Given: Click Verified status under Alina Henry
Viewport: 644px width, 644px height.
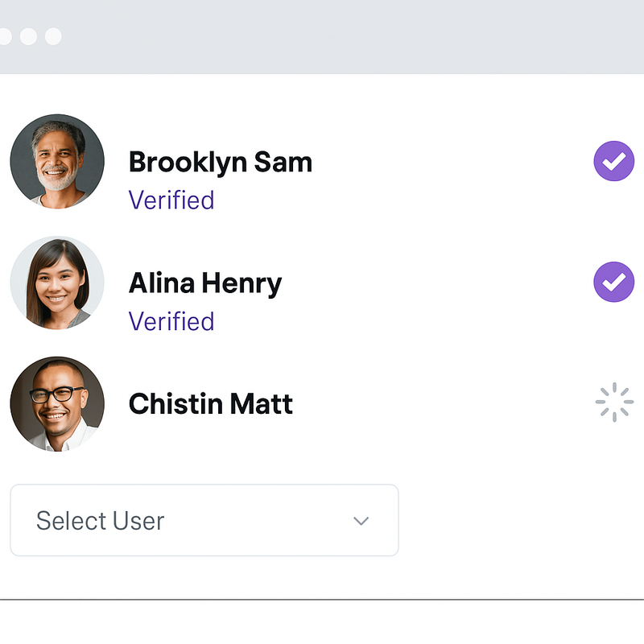Looking at the screenshot, I should pos(171,321).
